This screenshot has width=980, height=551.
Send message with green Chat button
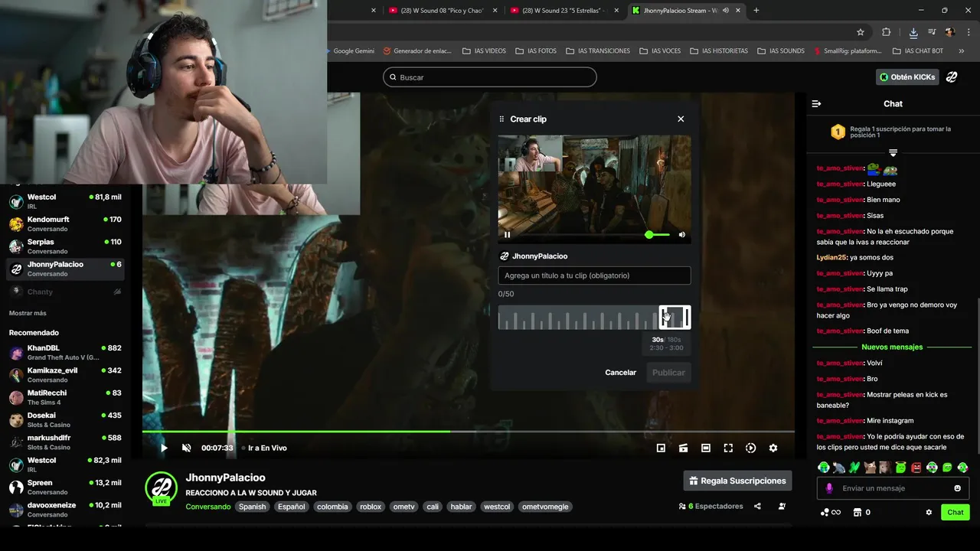coord(955,512)
